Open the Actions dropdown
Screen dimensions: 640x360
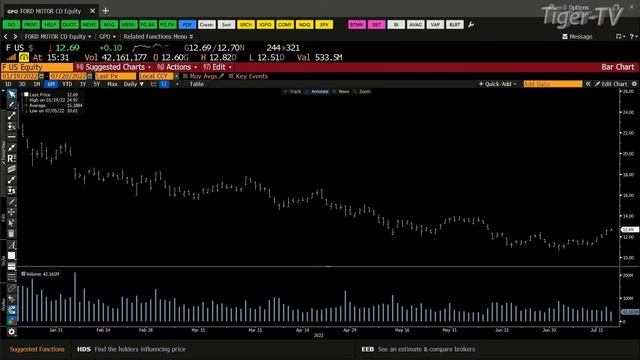[x=177, y=67]
